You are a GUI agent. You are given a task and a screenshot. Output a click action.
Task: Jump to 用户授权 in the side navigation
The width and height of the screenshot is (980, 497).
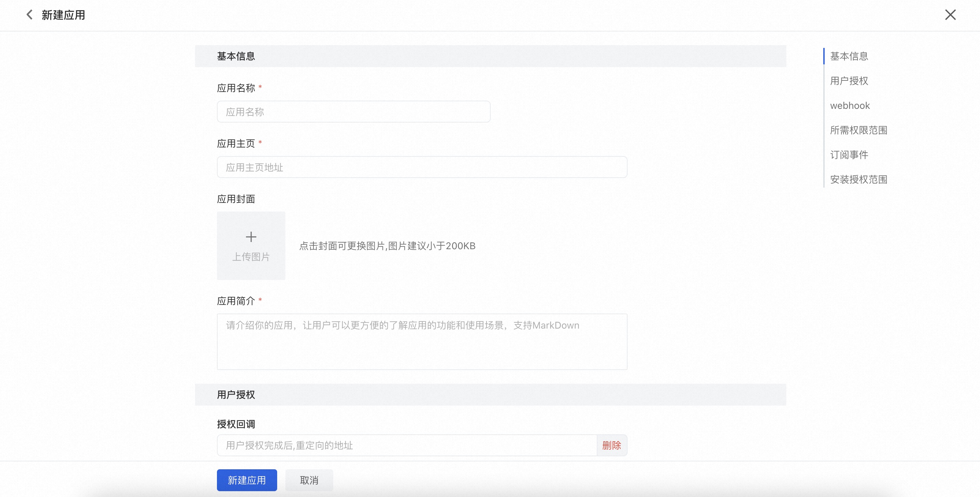849,81
